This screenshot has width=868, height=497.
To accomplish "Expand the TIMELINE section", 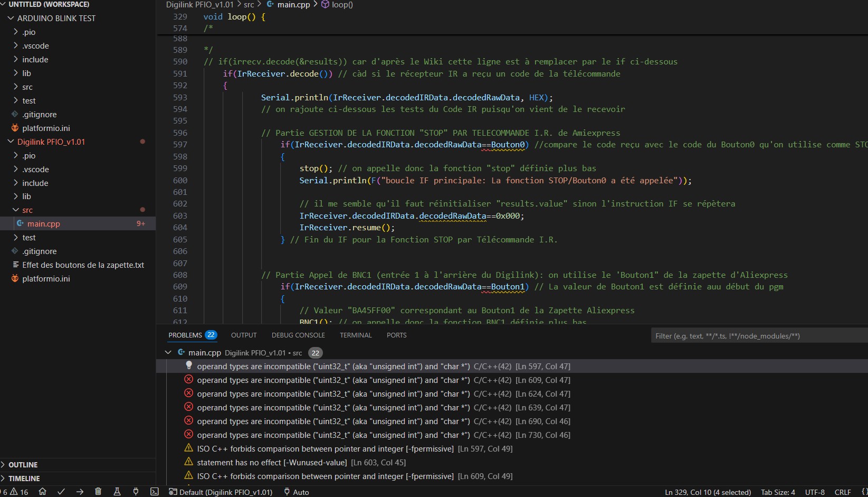I will click(24, 479).
